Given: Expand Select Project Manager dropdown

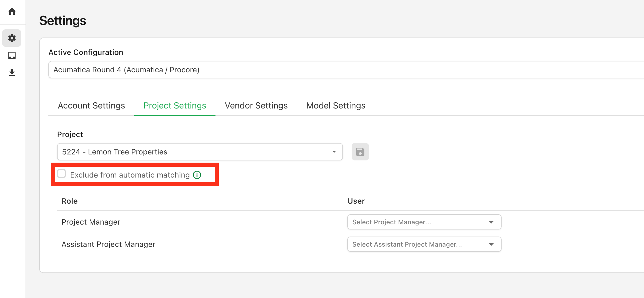Looking at the screenshot, I should pos(418,222).
